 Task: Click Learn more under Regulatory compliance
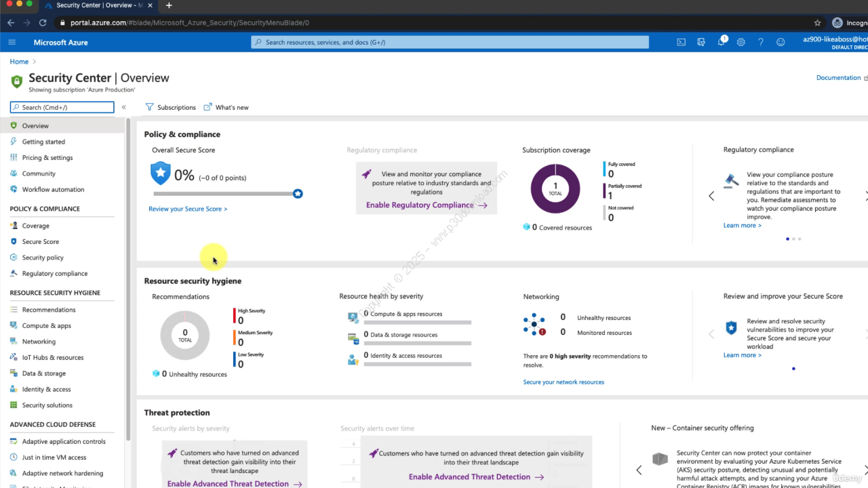pyautogui.click(x=742, y=225)
